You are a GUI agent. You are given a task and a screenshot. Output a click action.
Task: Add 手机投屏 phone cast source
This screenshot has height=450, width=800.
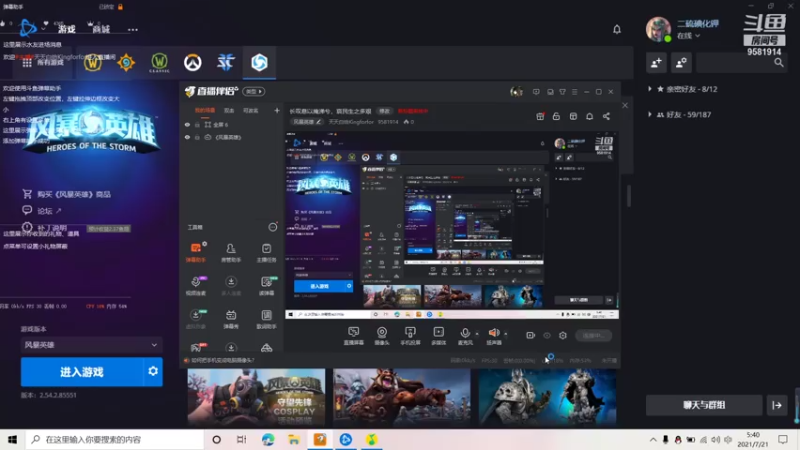click(410, 336)
